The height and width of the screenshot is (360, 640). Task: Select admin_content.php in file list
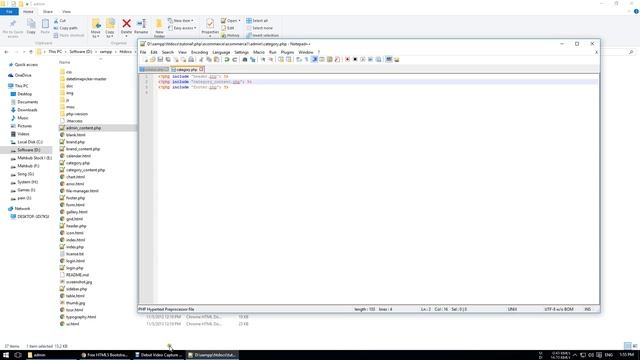[83, 128]
